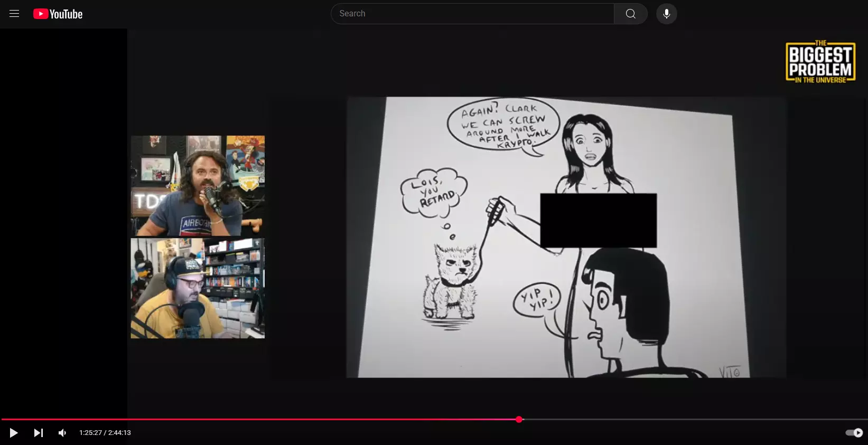This screenshot has height=445, width=868.
Task: Click the comic drawing in video
Action: [566, 237]
